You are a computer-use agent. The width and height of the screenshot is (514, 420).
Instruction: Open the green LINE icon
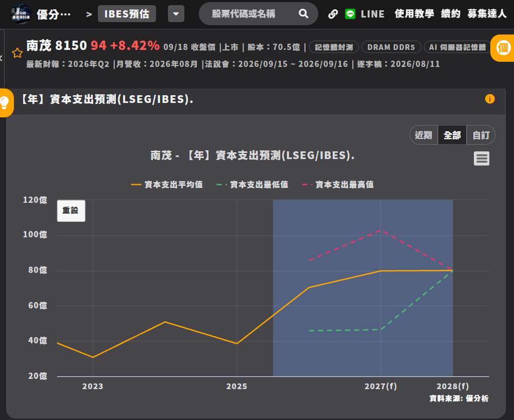click(350, 14)
